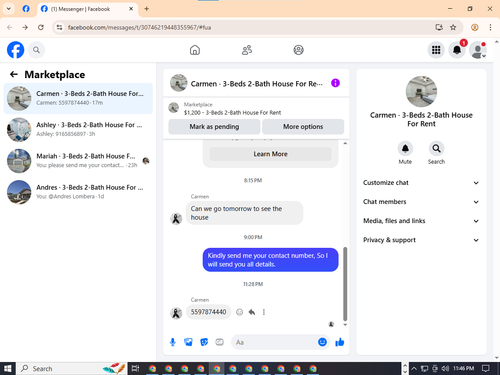Mute the conversation with bell icon
Screen dimensions: 500x375
tap(405, 148)
